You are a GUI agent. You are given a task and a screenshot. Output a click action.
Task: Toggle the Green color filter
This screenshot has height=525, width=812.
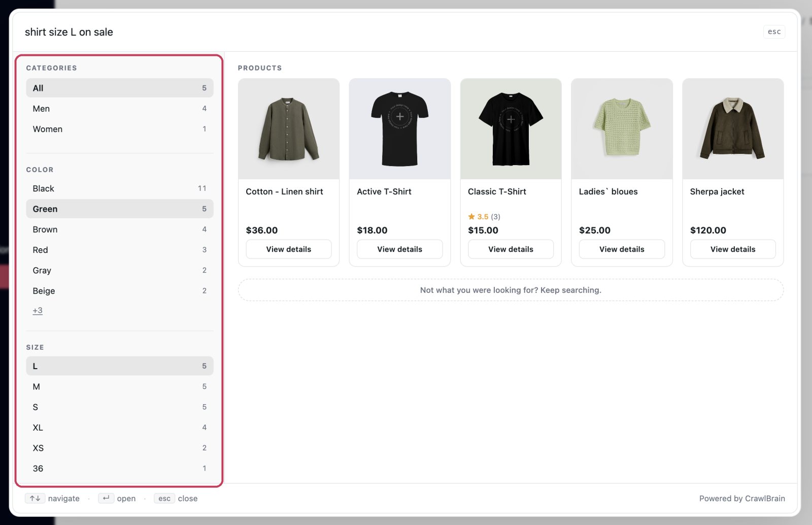(x=119, y=209)
